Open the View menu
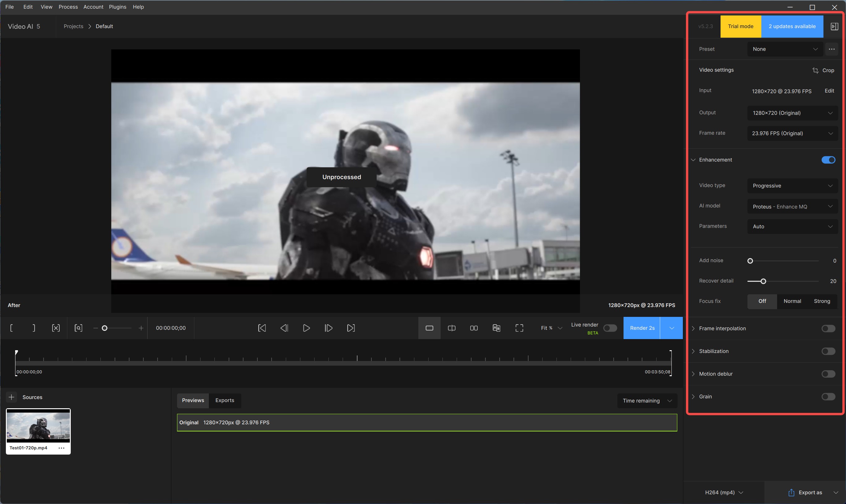The width and height of the screenshot is (846, 504). pyautogui.click(x=47, y=7)
